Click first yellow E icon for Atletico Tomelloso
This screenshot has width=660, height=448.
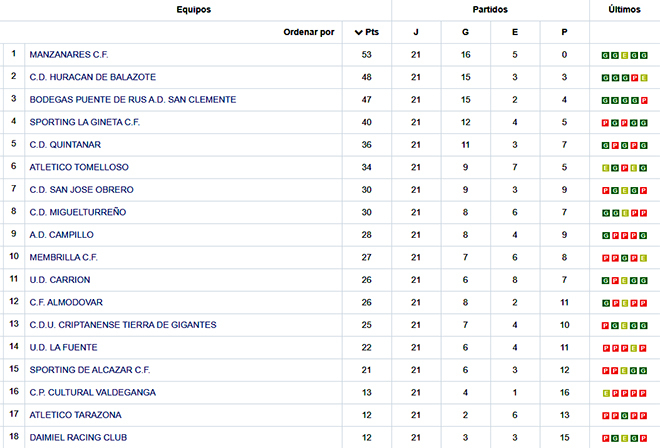click(605, 168)
